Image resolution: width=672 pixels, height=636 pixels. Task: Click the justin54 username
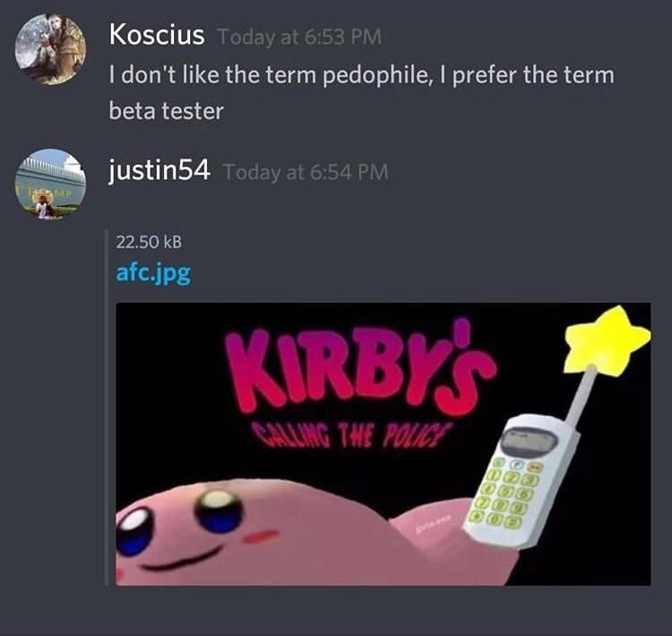click(x=159, y=170)
